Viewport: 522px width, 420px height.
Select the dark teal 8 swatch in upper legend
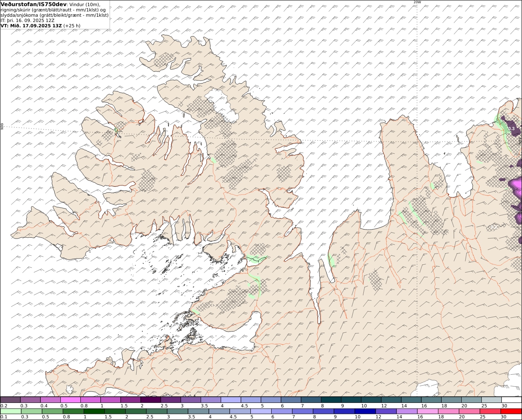[331, 400]
